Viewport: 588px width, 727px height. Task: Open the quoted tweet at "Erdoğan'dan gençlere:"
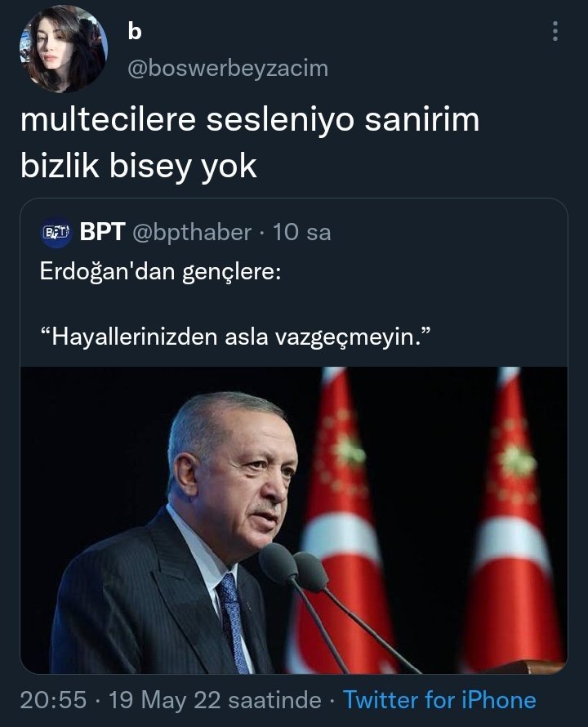(x=160, y=271)
